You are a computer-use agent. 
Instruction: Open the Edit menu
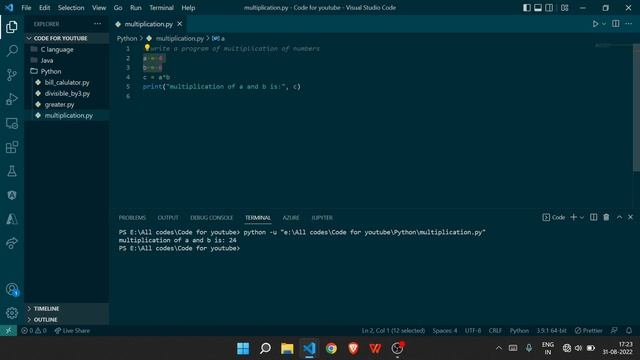44,8
